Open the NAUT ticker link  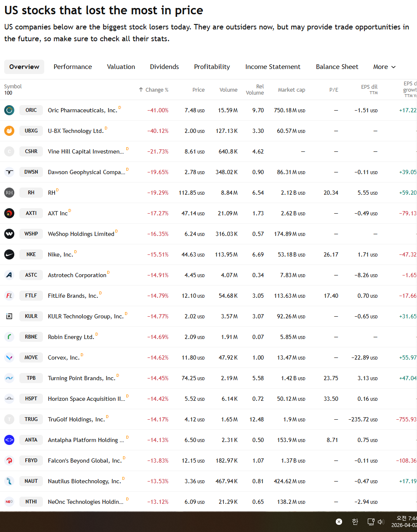click(31, 481)
